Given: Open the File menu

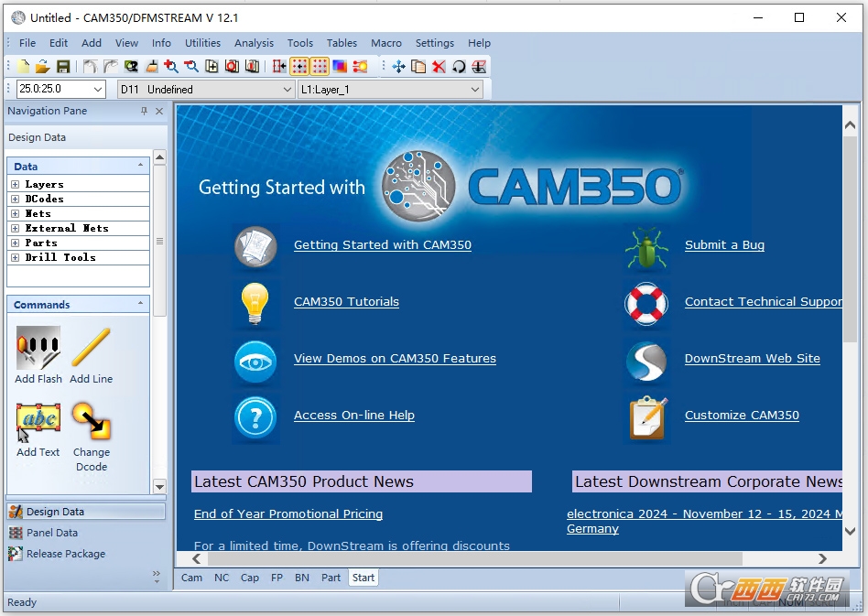Looking at the screenshot, I should [x=27, y=43].
